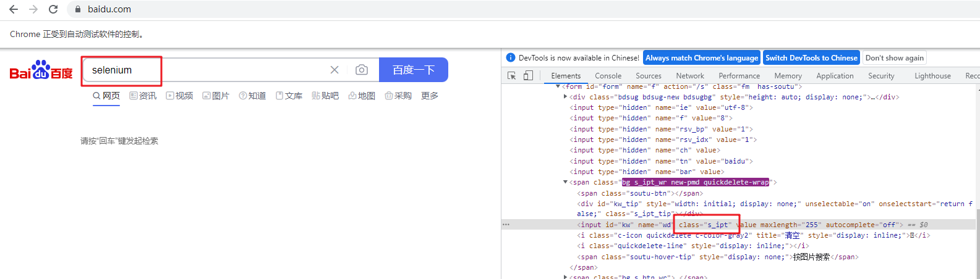Open the Memory tab in DevTools

pos(788,76)
